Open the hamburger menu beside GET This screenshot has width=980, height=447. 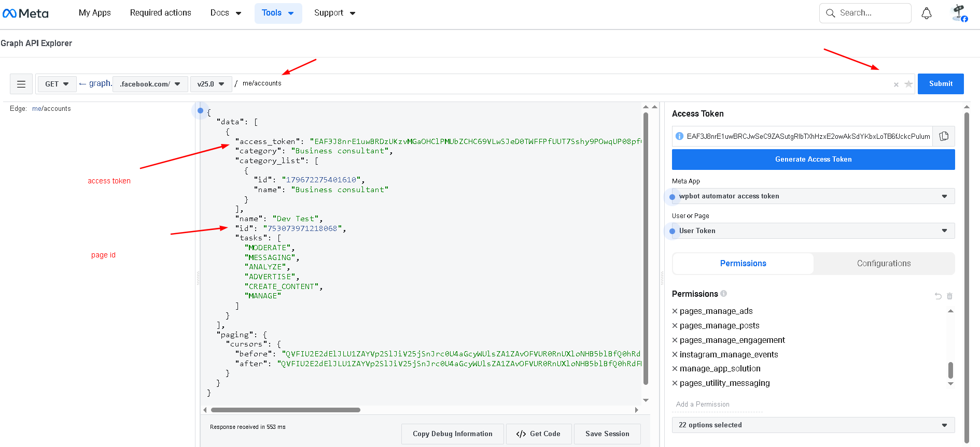click(x=21, y=84)
